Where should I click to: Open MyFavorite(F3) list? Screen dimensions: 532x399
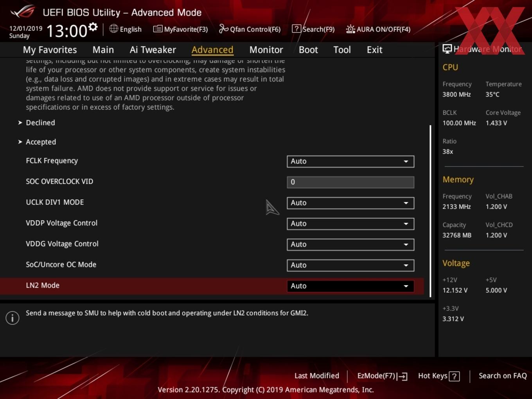(180, 29)
